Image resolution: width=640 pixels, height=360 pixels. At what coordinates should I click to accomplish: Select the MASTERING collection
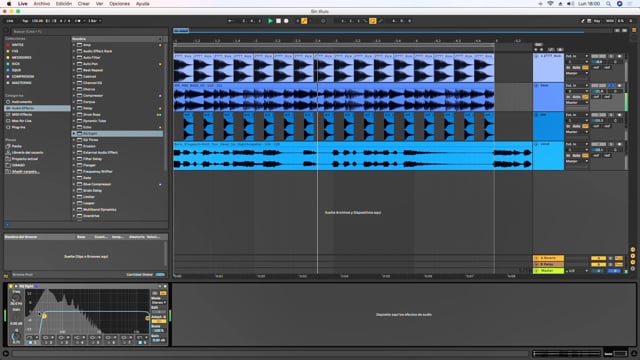coord(22,83)
